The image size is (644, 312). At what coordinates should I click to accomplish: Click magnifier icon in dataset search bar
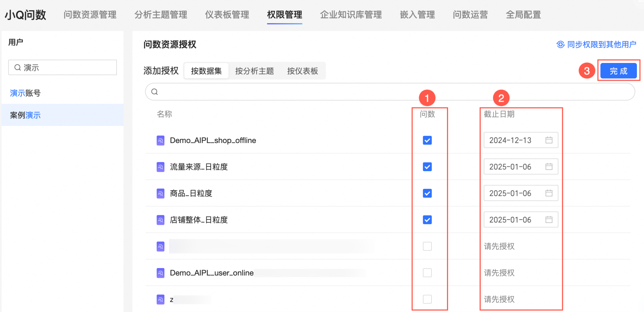tap(155, 92)
